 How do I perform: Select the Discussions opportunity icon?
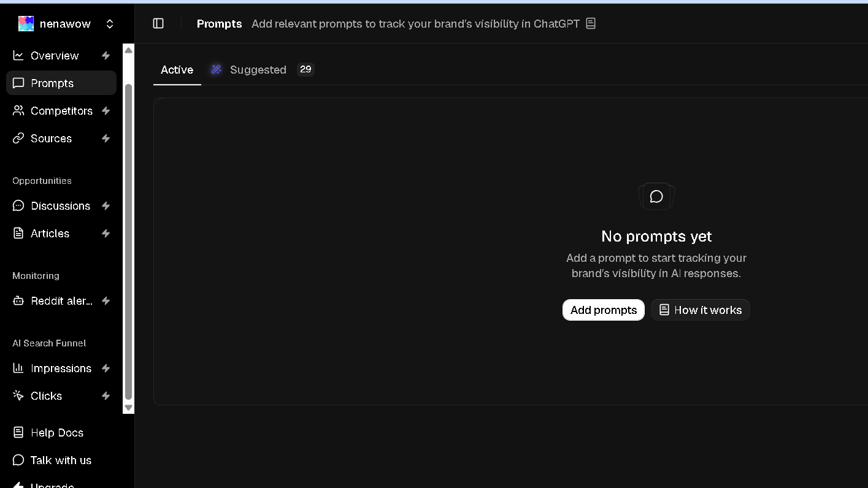(18, 205)
